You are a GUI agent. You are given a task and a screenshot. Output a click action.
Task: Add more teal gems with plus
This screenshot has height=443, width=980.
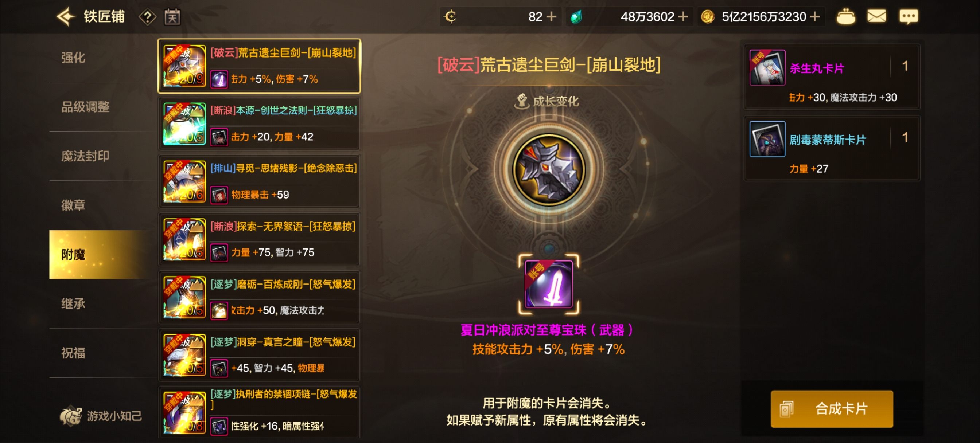click(683, 17)
